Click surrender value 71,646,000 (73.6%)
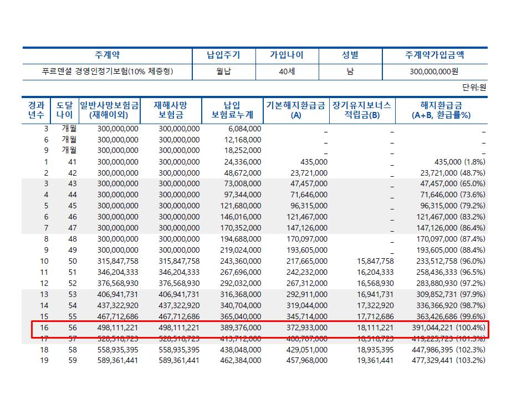 (x=453, y=195)
